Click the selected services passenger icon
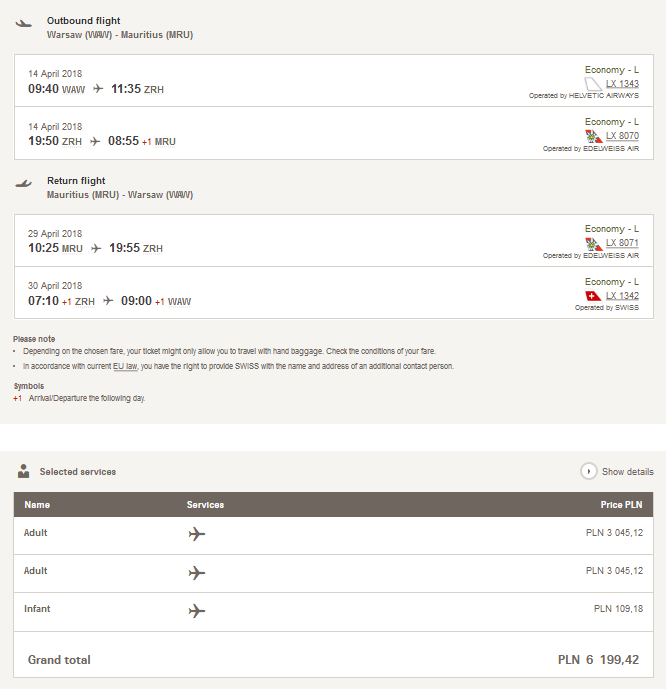The image size is (666, 689). click(x=23, y=471)
